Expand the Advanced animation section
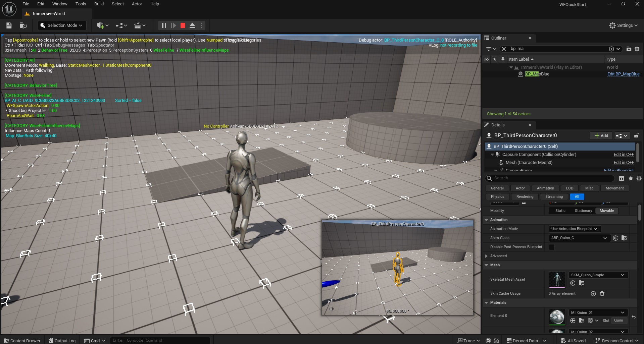Image resolution: width=644 pixels, height=344 pixels. pyautogui.click(x=486, y=256)
